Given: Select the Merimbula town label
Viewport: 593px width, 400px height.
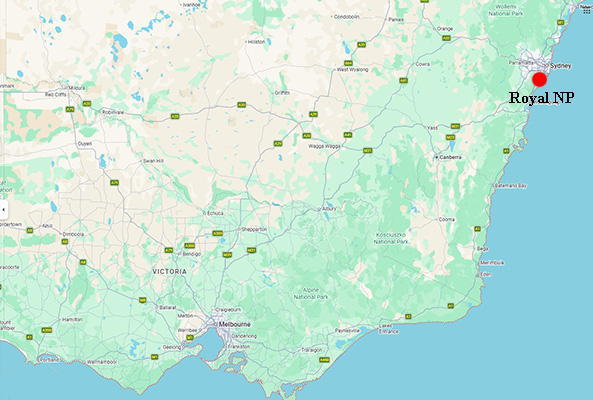Looking at the screenshot, I should tap(492, 262).
